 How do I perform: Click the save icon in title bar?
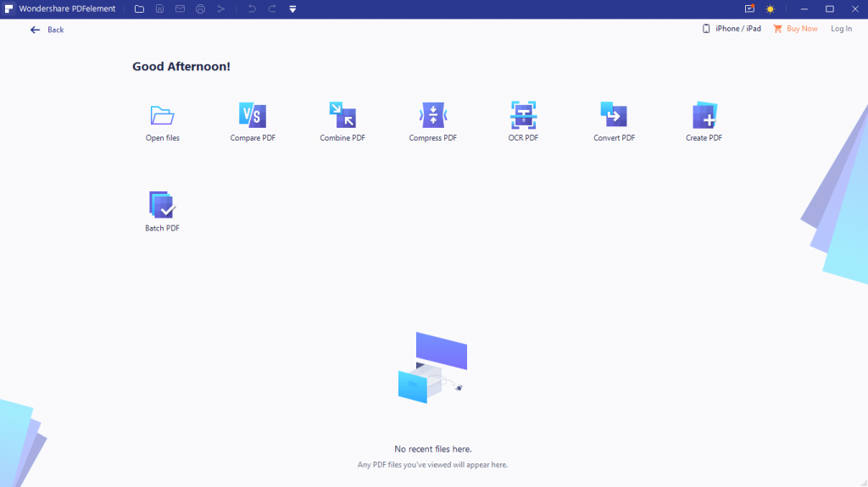point(159,8)
